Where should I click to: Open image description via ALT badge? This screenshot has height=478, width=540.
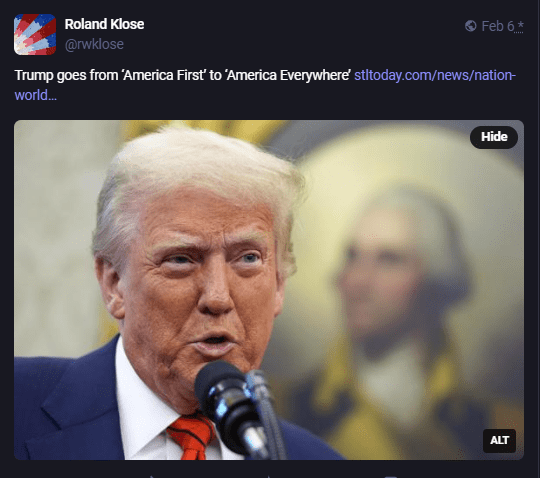tap(499, 440)
